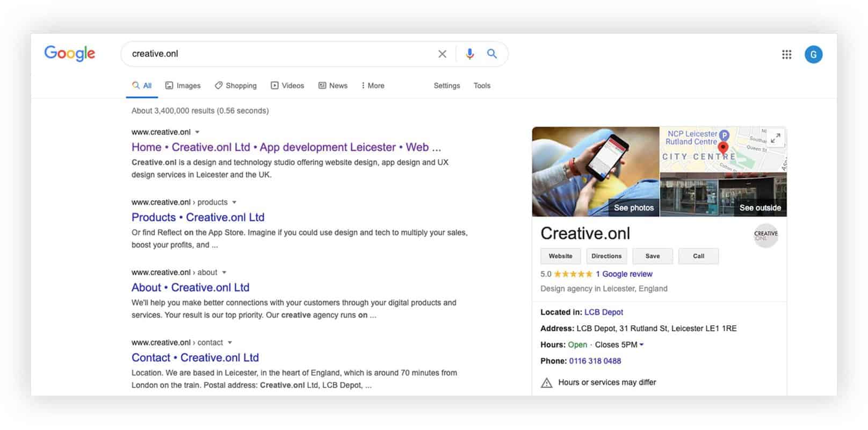
Task: Click the Design agency in Leicester, England text
Action: (x=604, y=289)
